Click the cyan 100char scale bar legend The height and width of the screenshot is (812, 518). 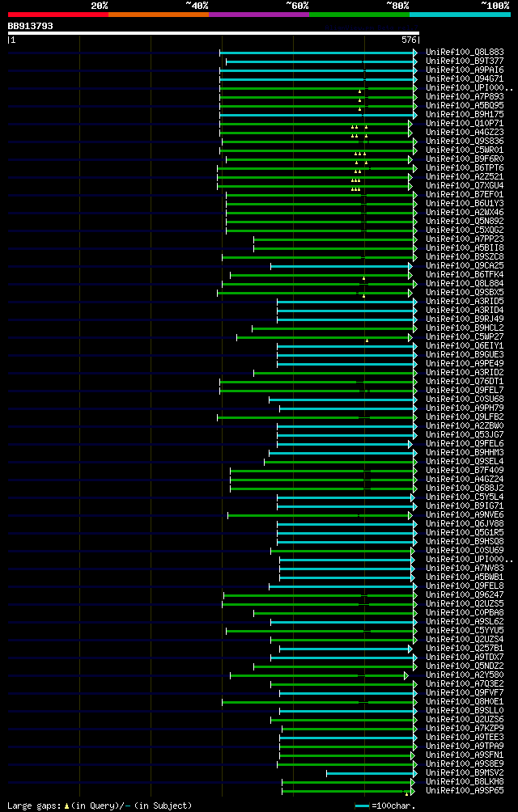pos(362,806)
